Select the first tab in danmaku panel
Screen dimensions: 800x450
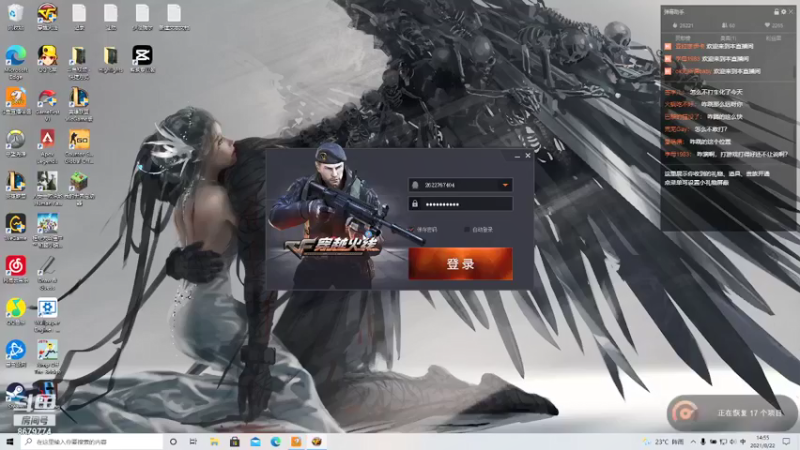(683, 38)
